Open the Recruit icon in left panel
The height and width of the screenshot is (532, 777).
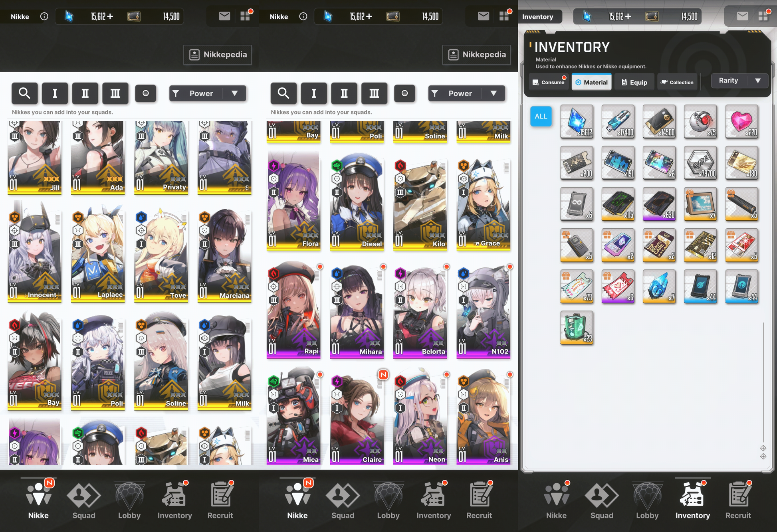(220, 500)
